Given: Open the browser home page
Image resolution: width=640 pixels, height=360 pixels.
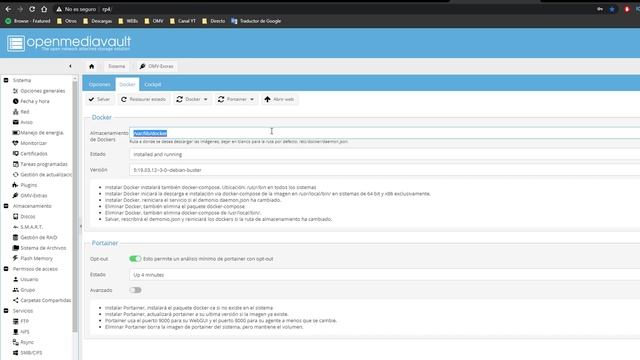Looking at the screenshot, I should coord(44,9).
